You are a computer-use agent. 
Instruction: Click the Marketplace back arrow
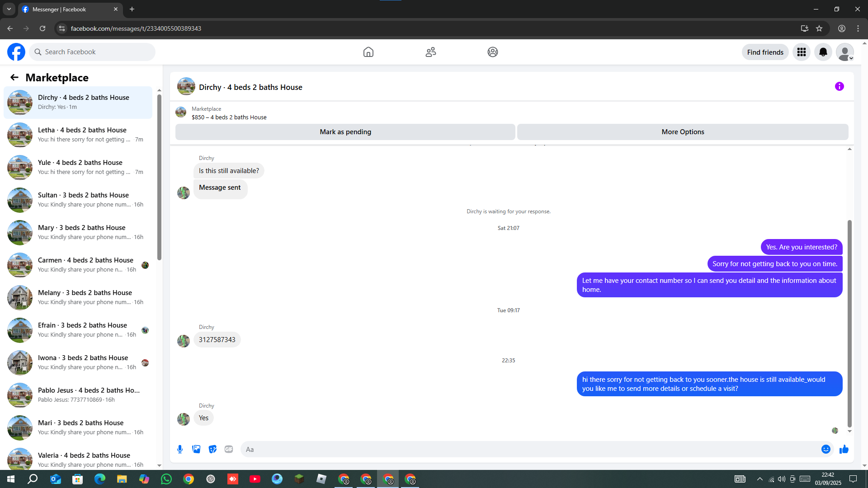(14, 77)
